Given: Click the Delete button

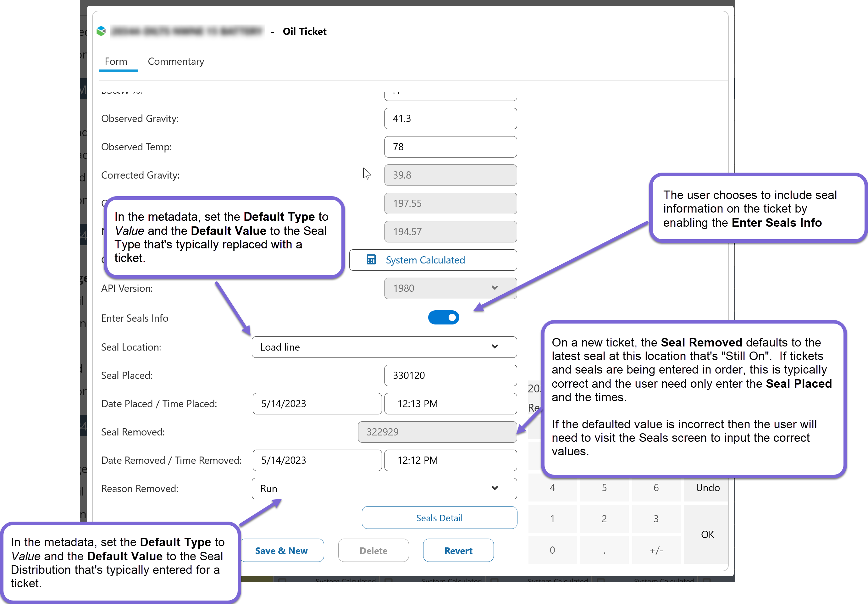Looking at the screenshot, I should (x=373, y=550).
